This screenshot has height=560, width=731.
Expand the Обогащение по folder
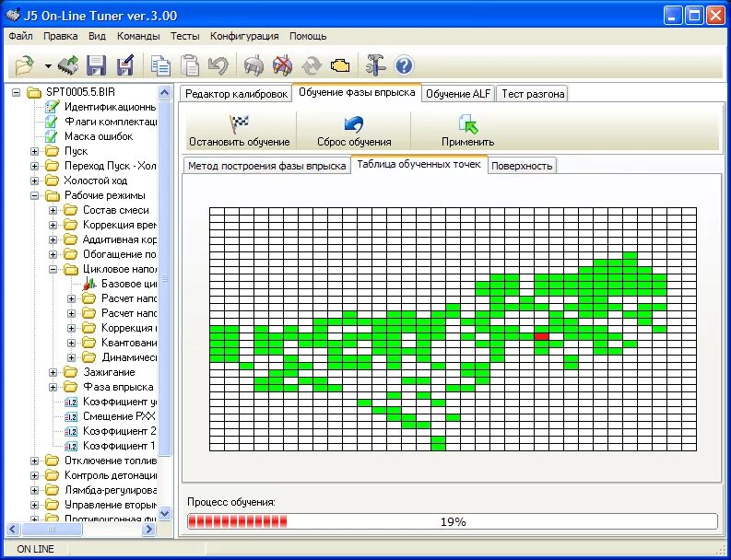53,255
